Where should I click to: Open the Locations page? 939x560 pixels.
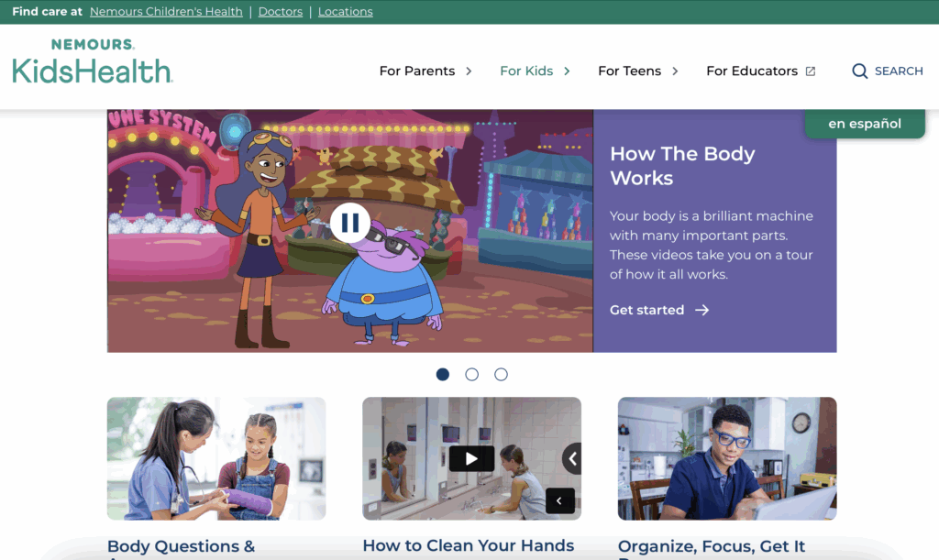pos(345,12)
